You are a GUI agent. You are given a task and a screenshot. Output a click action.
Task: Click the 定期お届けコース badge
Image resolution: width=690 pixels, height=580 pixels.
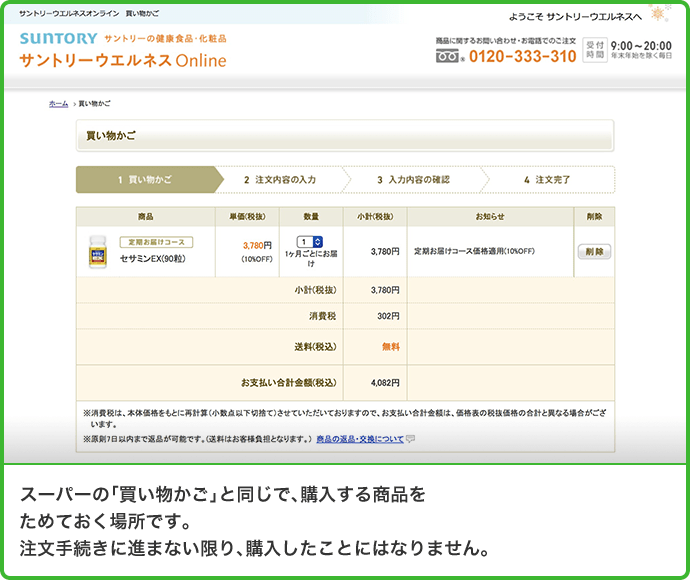156,242
